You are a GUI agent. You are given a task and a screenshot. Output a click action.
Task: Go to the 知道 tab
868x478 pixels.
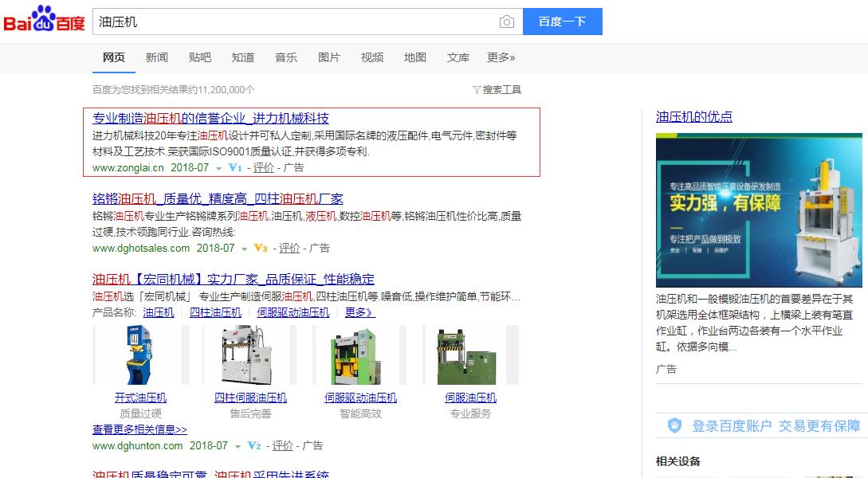(x=243, y=57)
